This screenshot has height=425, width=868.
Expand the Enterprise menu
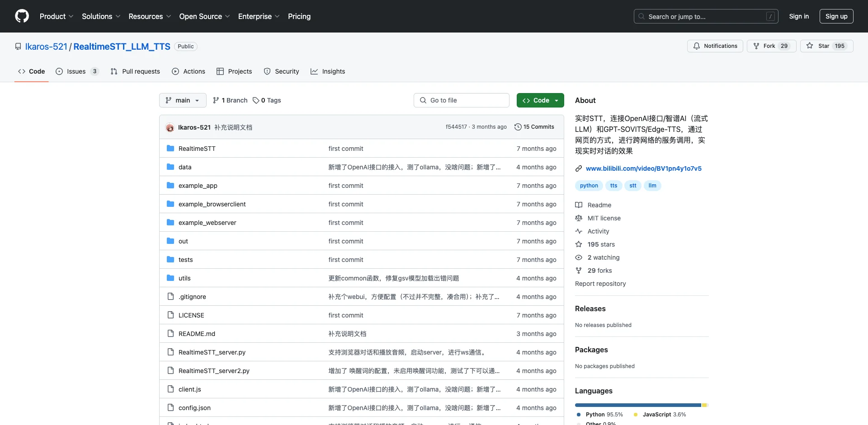(x=259, y=16)
